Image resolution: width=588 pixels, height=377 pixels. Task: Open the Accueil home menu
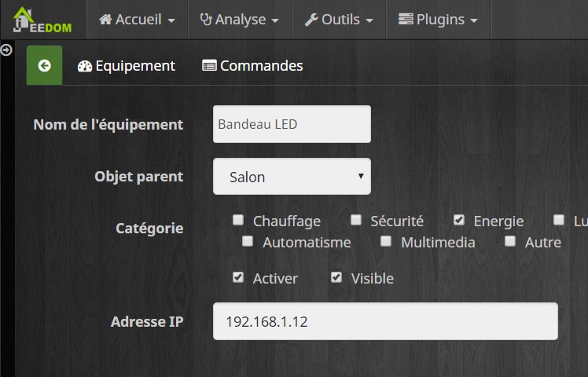tap(137, 20)
